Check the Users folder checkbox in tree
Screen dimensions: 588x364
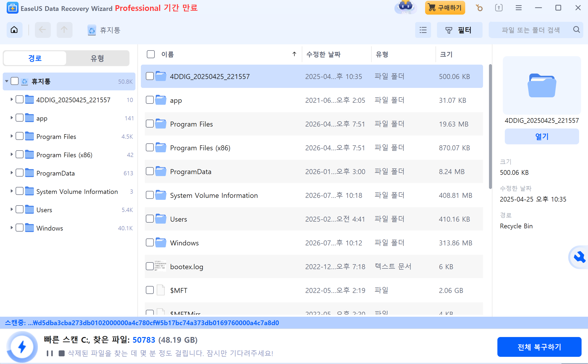point(19,209)
